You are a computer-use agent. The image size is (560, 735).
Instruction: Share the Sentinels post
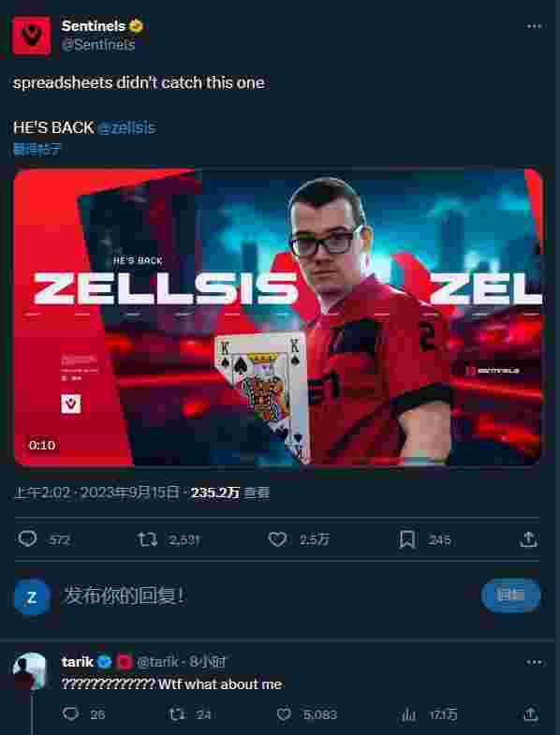[x=528, y=539]
